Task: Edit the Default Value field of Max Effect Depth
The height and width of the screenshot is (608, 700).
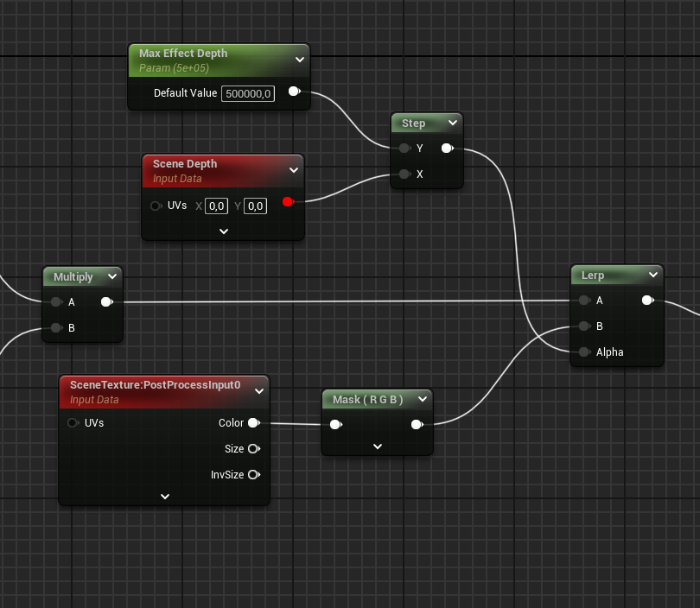Action: pos(248,93)
